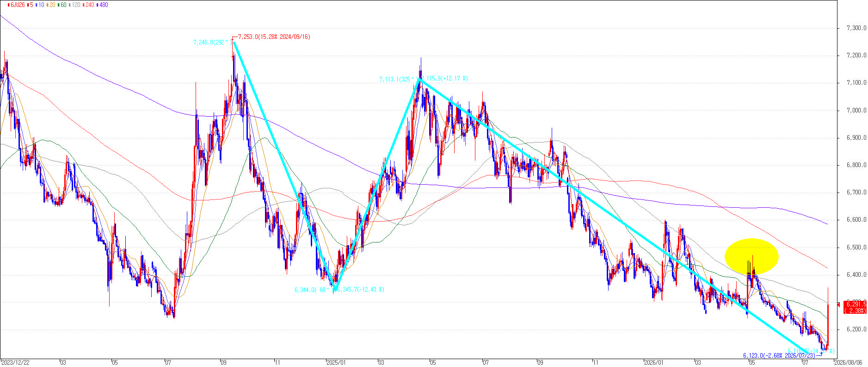Click the 6JU26 symbol legend marker
868x367 pixels.
[x=16, y=5]
